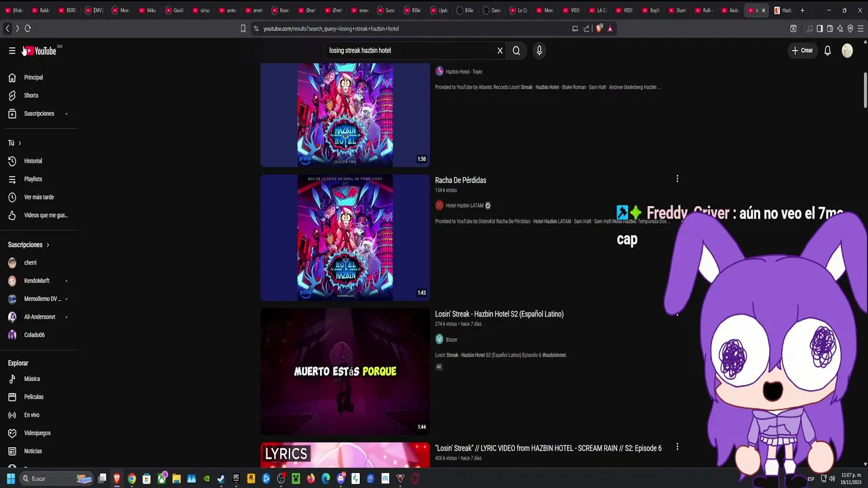Open Losin' Streak Español Latino video title
Image resolution: width=868 pixels, height=488 pixels.
(x=499, y=314)
